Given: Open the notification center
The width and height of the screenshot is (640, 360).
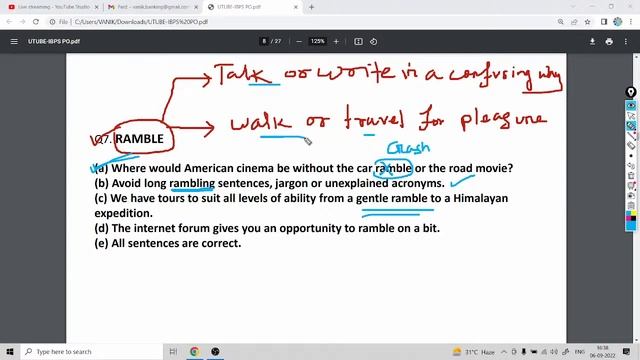Looking at the screenshot, I should pos(627,352).
